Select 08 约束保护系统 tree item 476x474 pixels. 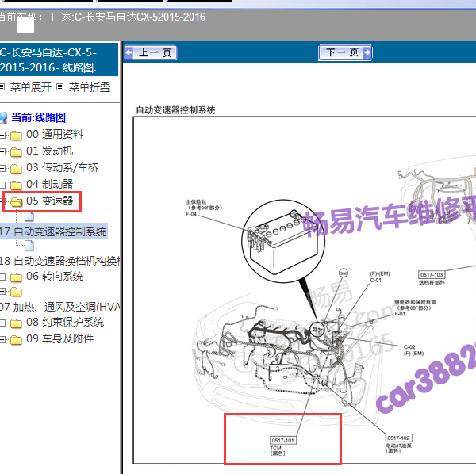[65, 323]
